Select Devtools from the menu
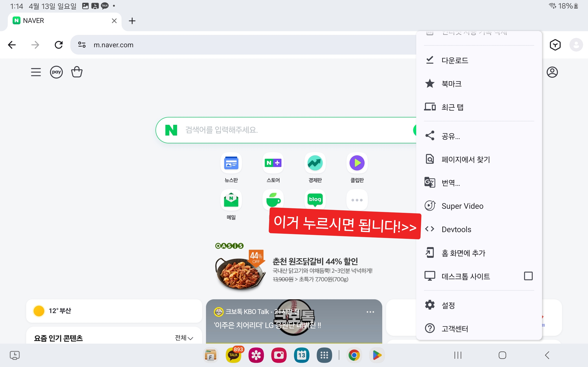 [x=456, y=229]
